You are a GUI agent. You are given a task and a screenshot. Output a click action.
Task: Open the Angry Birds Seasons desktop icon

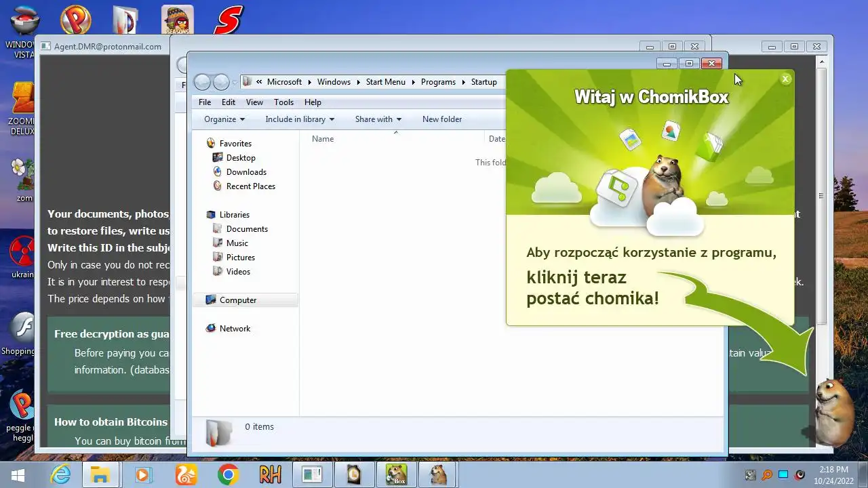[x=177, y=20]
